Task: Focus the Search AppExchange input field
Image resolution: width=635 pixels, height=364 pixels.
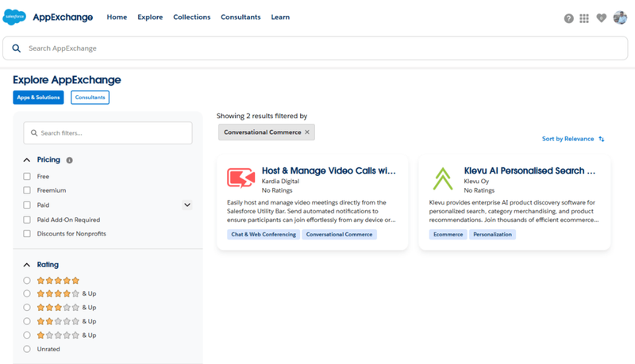Action: pos(315,48)
